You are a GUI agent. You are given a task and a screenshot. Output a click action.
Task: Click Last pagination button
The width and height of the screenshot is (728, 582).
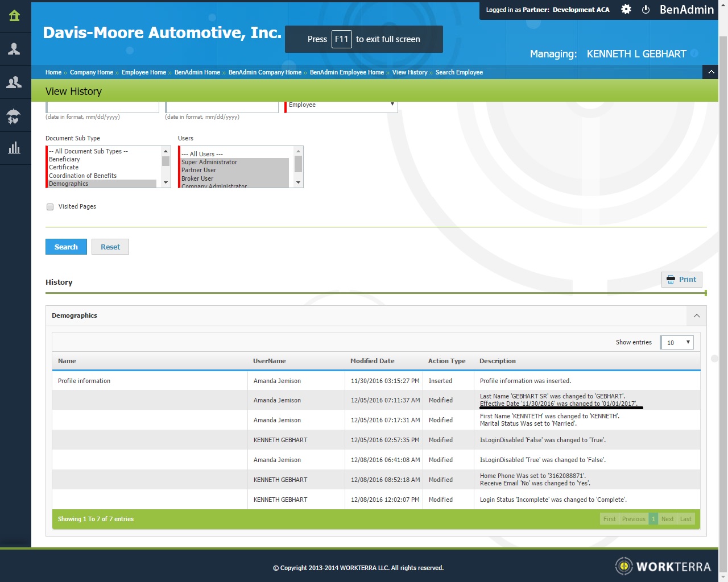pyautogui.click(x=686, y=519)
